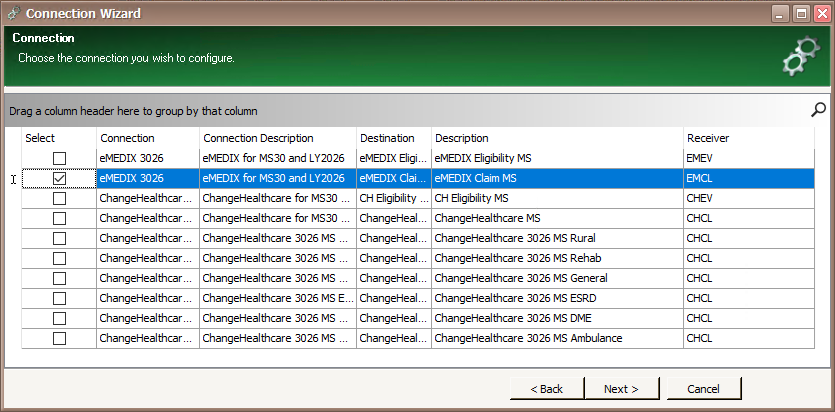Sort by the Description column header
Viewport: 835px width, 412px height.
(558, 138)
